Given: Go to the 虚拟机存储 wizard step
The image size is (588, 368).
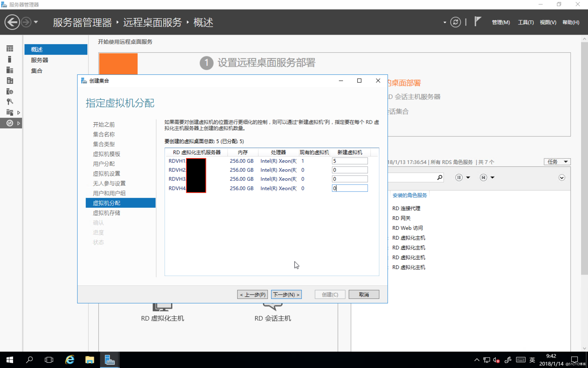Looking at the screenshot, I should (x=106, y=213).
